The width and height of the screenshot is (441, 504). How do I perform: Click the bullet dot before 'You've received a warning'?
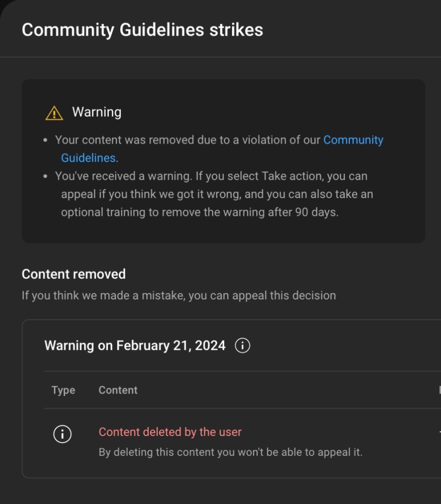(46, 176)
